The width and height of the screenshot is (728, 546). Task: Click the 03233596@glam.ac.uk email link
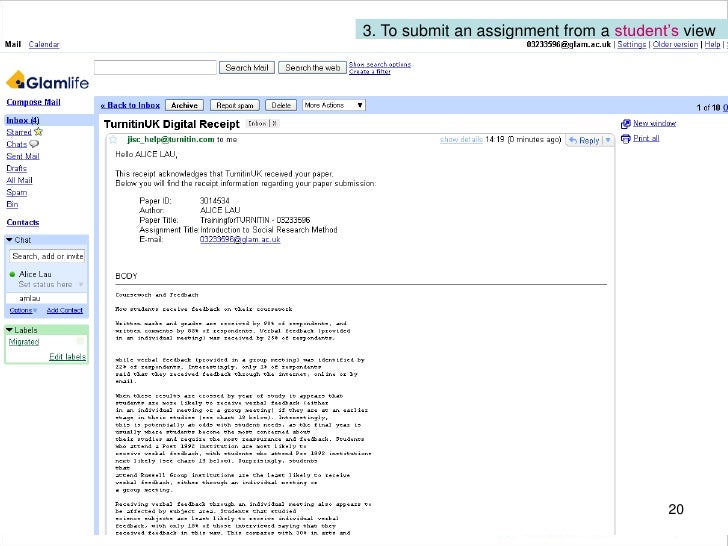pos(240,240)
